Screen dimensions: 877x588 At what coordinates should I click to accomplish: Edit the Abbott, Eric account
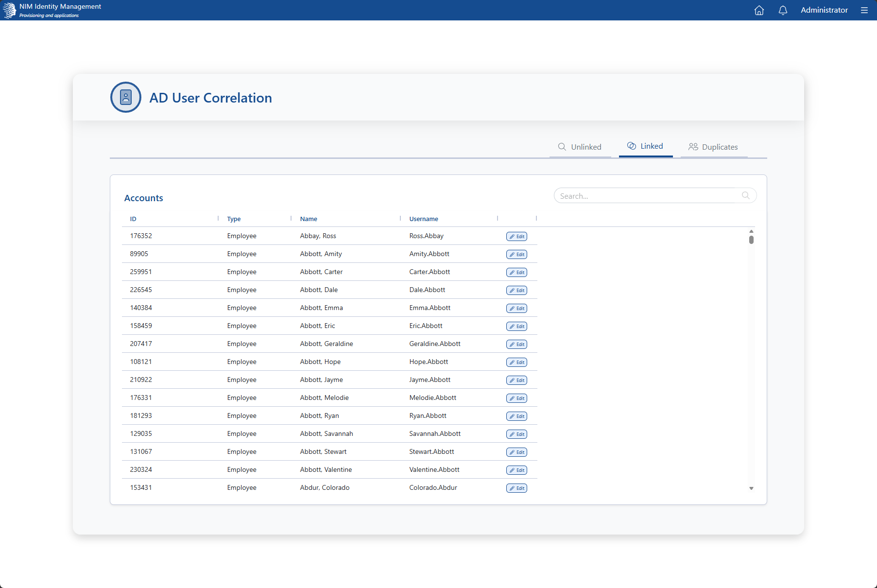click(516, 326)
